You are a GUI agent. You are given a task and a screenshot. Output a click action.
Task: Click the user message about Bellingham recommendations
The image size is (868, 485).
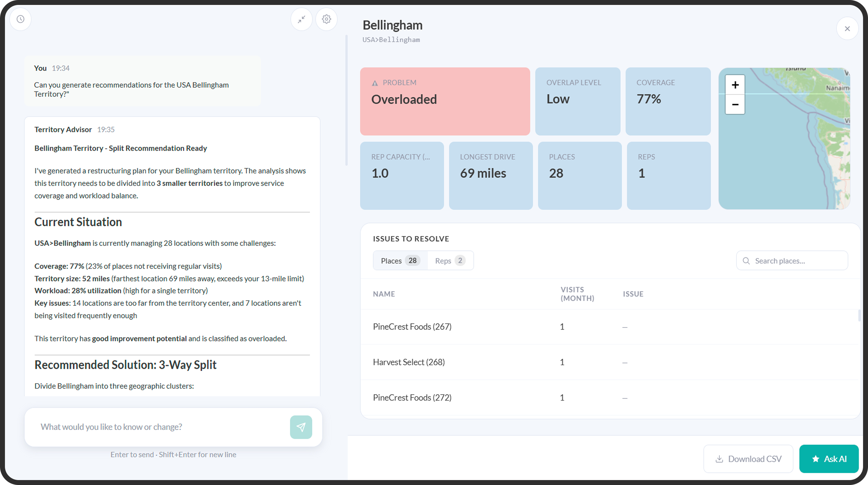tap(143, 81)
